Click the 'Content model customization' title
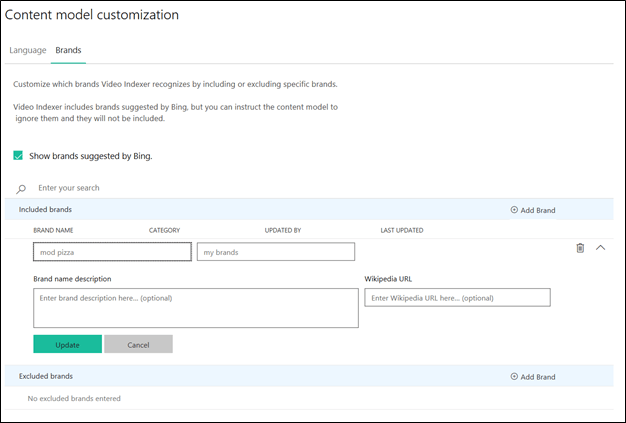Viewport: 626px width, 423px height. point(92,15)
